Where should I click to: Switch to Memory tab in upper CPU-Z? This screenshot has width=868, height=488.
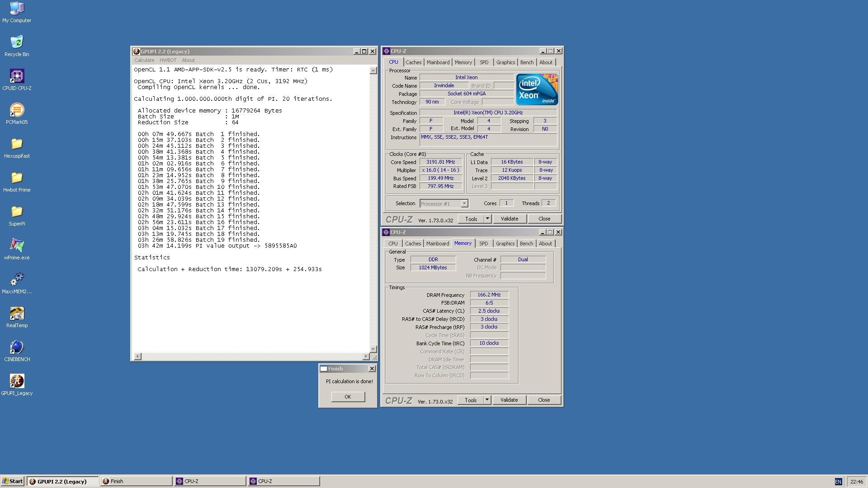[463, 62]
